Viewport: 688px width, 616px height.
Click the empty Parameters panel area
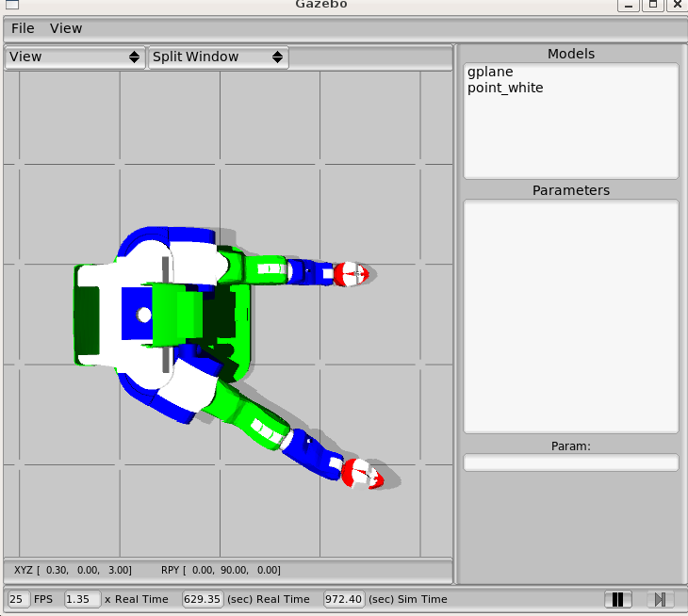pyautogui.click(x=570, y=316)
